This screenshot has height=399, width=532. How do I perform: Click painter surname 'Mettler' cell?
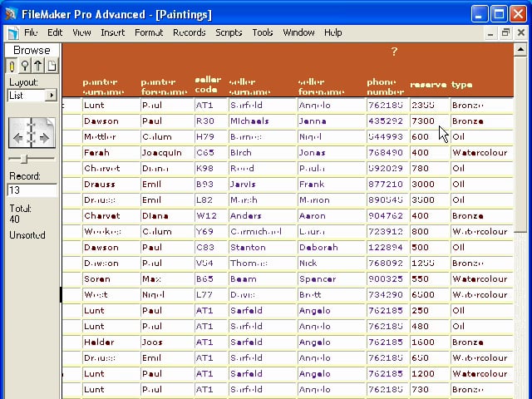(x=111, y=136)
